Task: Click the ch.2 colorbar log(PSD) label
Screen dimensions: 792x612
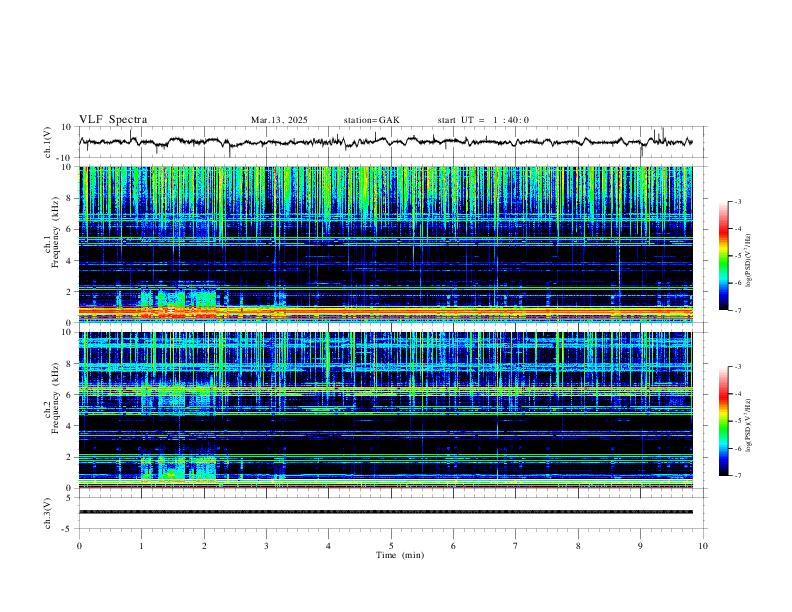Action: click(x=748, y=425)
